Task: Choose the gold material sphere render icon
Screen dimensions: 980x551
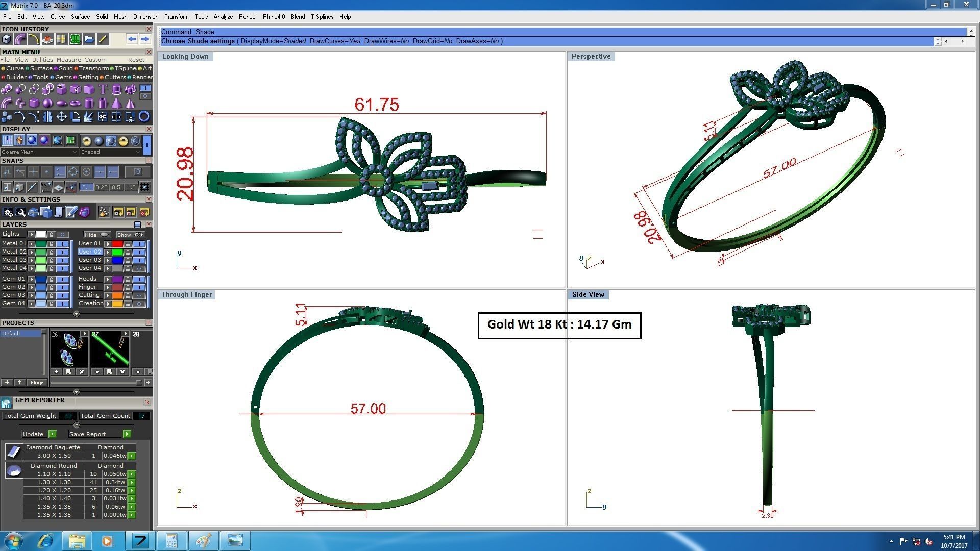Action: 123,141
